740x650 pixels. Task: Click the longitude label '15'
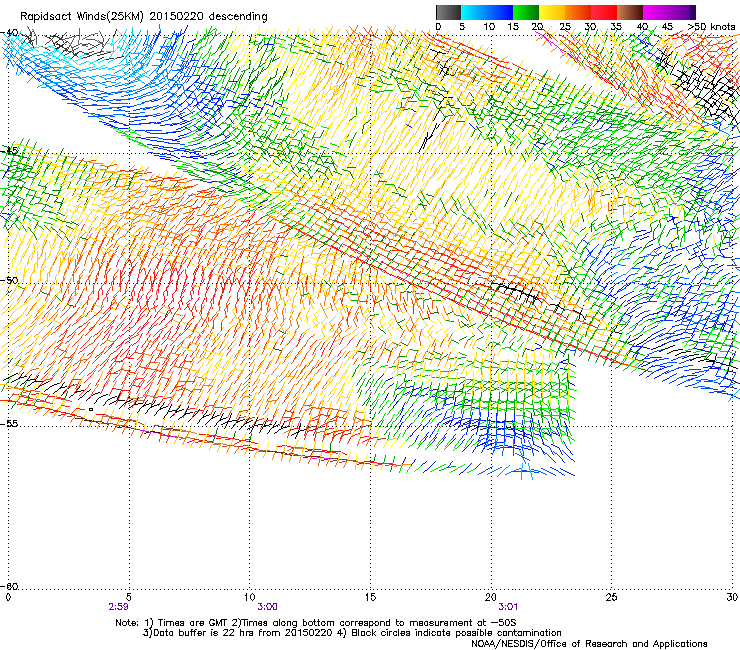click(x=370, y=597)
